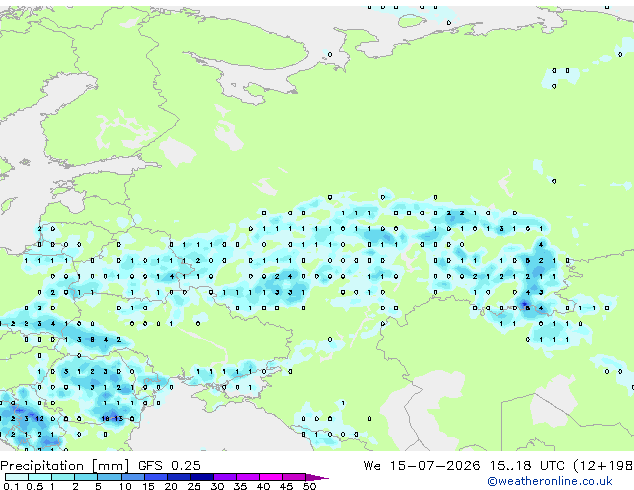
Task: Click the legend label '0.5'
Action: coord(35,486)
